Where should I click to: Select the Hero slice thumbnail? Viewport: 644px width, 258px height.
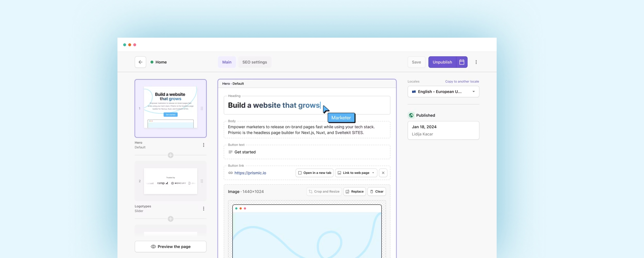pos(171,108)
